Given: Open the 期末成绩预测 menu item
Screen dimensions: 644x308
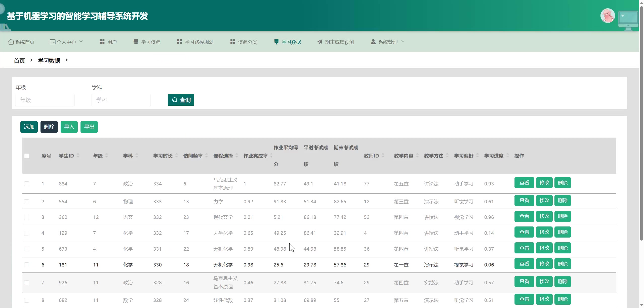Looking at the screenshot, I should 336,42.
